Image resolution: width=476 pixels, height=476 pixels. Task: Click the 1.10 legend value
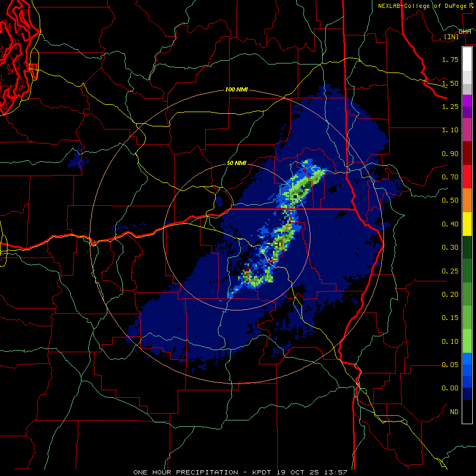[x=450, y=130]
